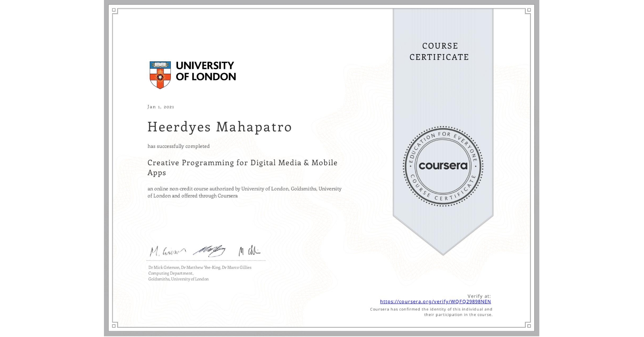Select the recipient name Heerdyes Mahapatro

[x=220, y=127]
